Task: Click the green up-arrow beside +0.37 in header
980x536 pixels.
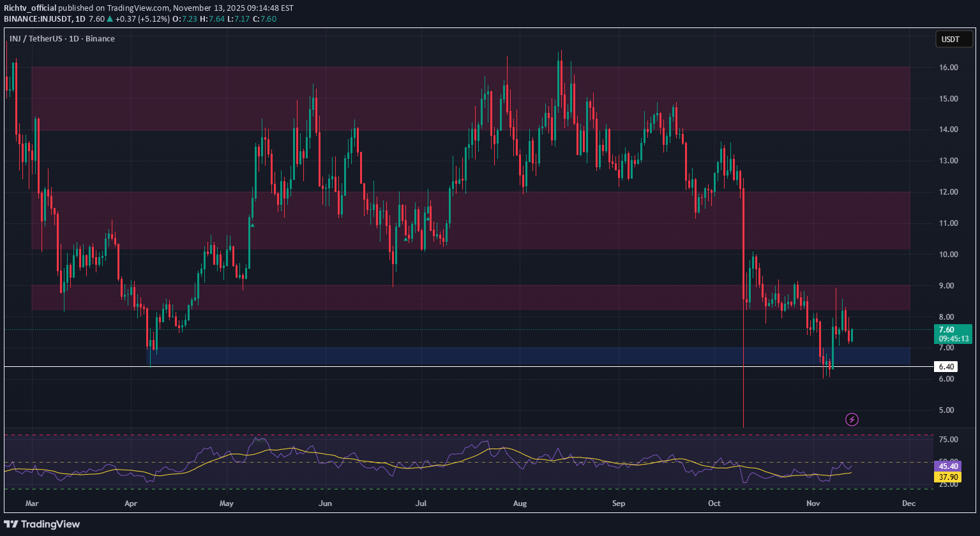Action: (110, 19)
